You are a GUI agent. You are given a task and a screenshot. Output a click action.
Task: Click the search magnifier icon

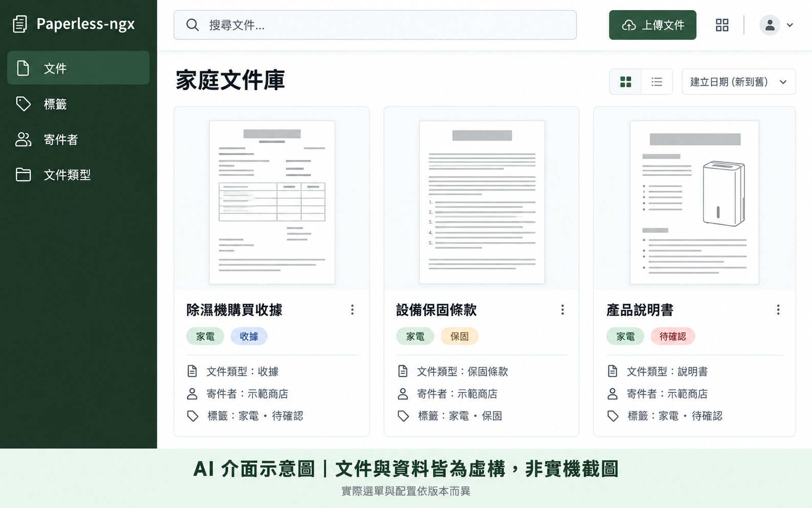pos(193,25)
